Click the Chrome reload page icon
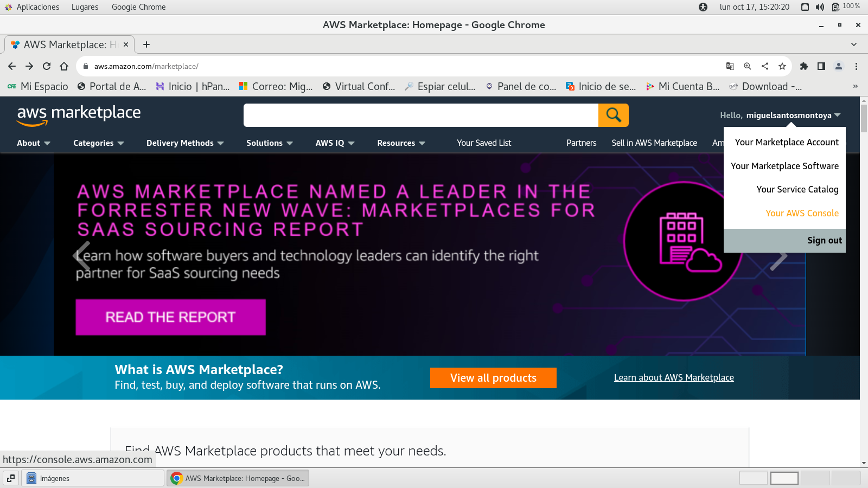 pyautogui.click(x=47, y=66)
